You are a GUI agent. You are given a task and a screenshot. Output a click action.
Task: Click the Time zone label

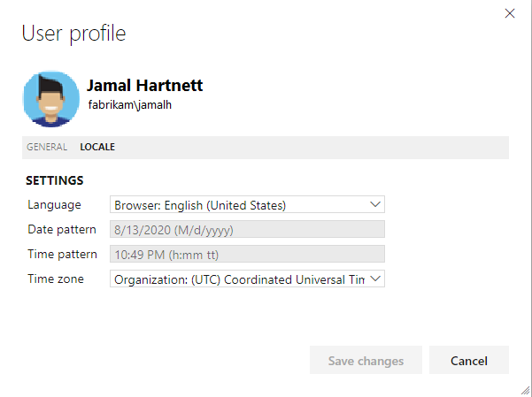click(54, 279)
